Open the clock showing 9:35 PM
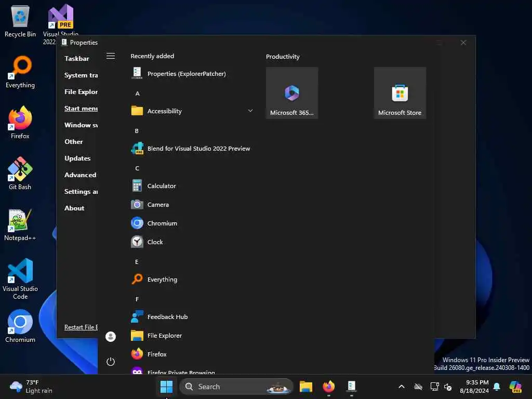The height and width of the screenshot is (399, 532). [474, 387]
